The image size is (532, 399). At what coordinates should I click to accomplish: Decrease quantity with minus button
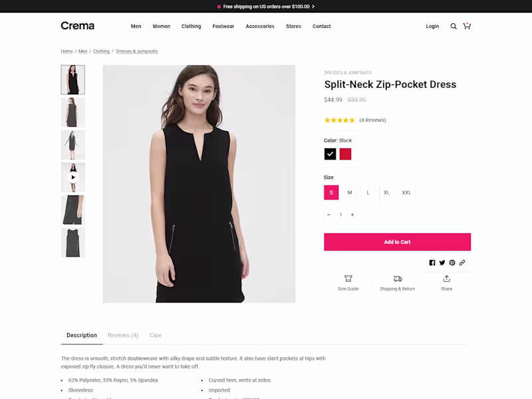point(329,215)
